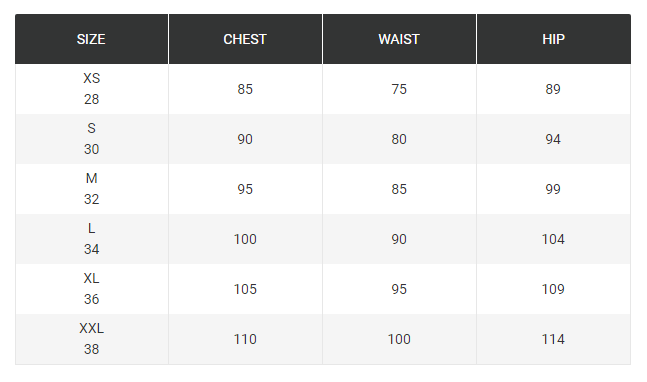
Task: Click the HIP column header
Action: tap(553, 39)
